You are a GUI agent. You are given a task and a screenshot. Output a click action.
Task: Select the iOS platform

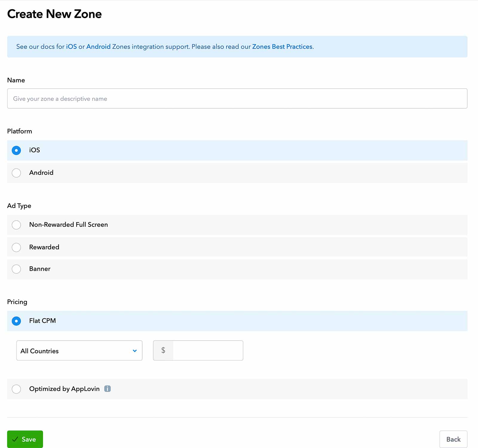16,150
